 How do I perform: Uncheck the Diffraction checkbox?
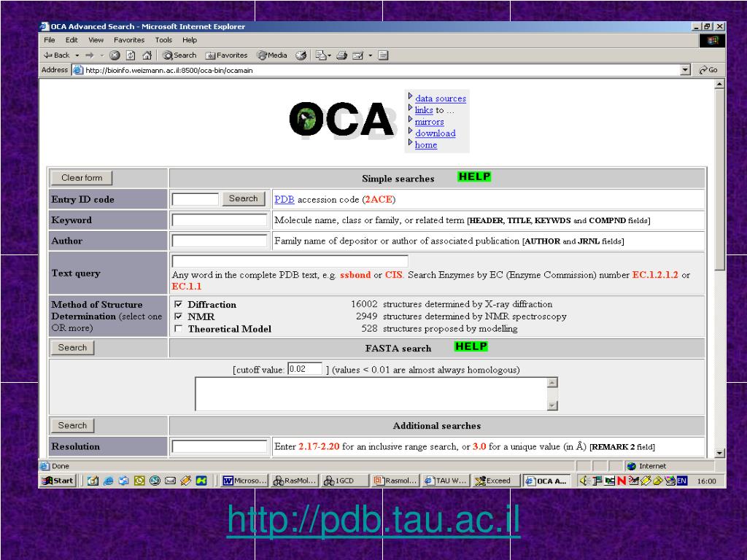pos(179,304)
